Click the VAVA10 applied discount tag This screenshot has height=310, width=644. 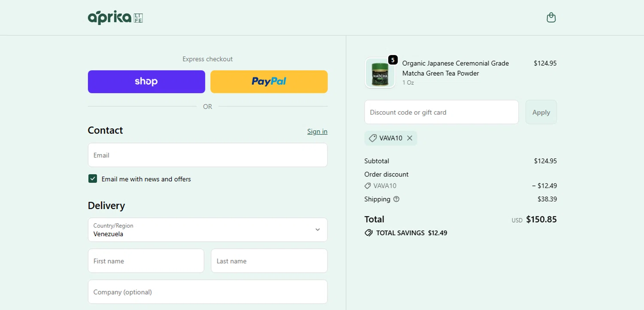click(391, 138)
